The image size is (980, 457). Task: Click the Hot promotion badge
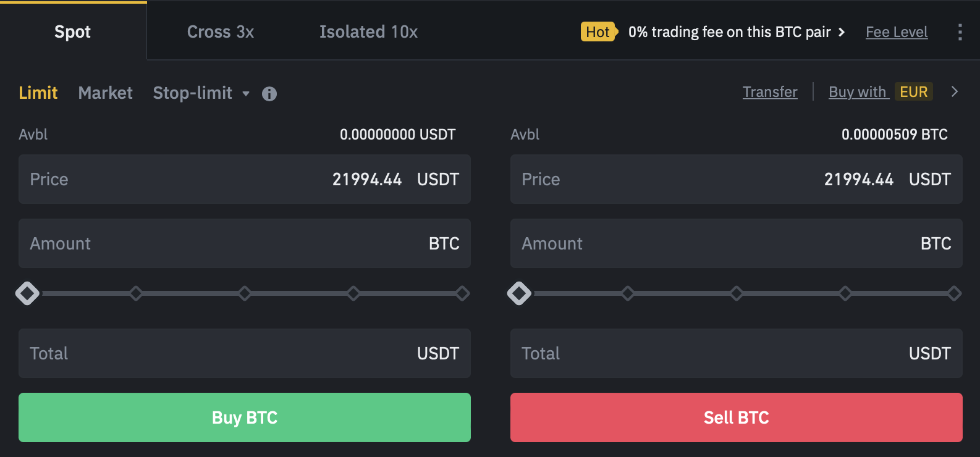pyautogui.click(x=598, y=32)
